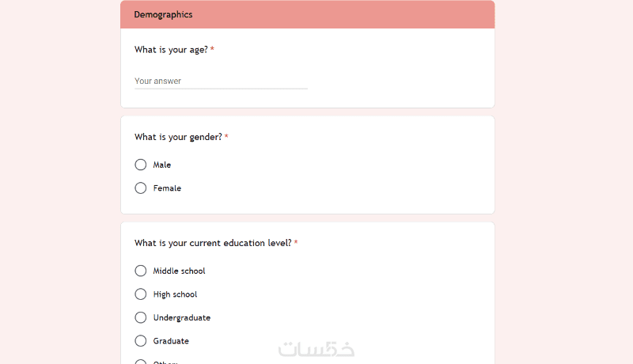Viewport: 633px width, 364px height.
Task: Click the 'High school' label text
Action: click(x=175, y=294)
